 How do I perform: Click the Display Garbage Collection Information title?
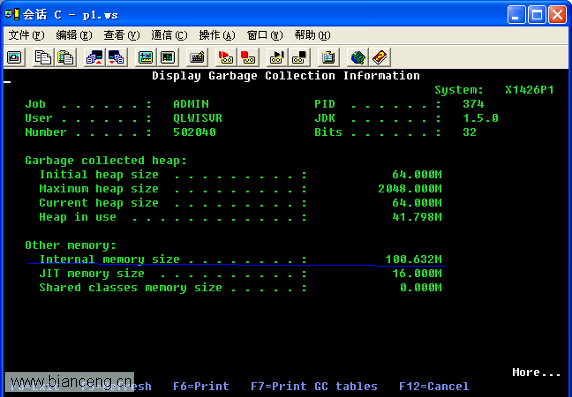point(286,76)
